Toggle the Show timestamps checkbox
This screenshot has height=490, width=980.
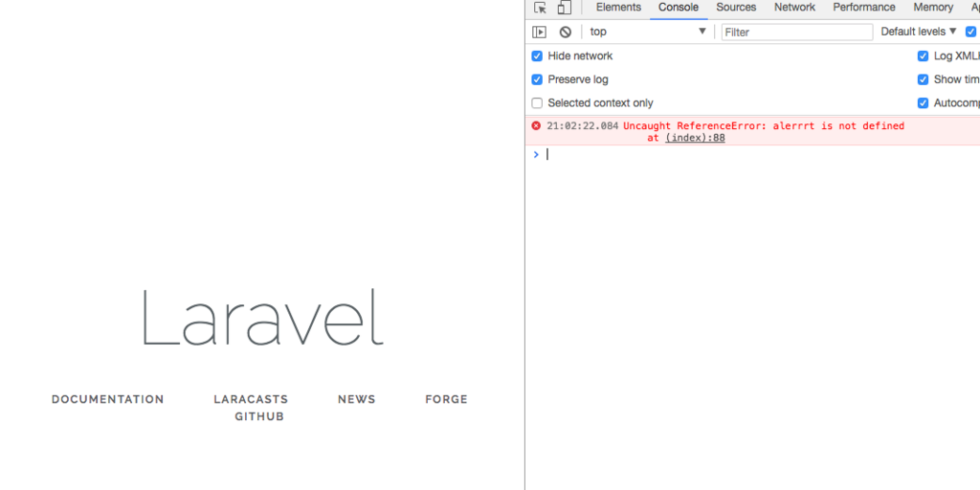(x=923, y=80)
